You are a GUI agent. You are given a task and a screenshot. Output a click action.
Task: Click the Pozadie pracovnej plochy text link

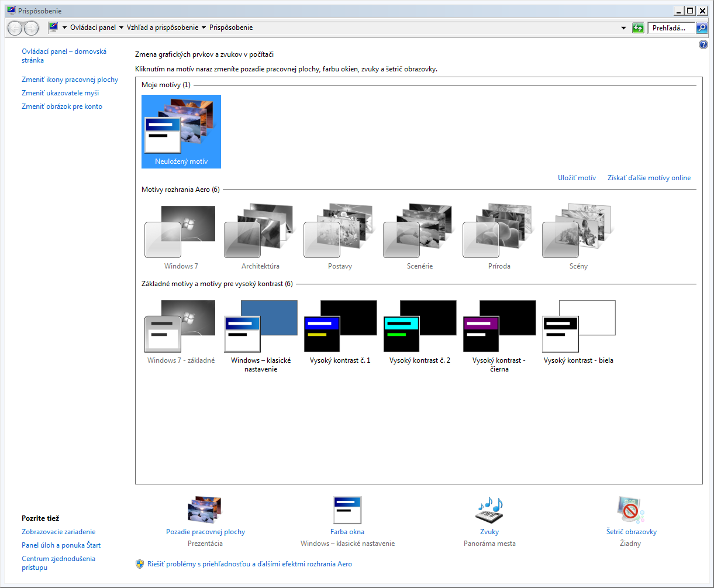coord(205,532)
